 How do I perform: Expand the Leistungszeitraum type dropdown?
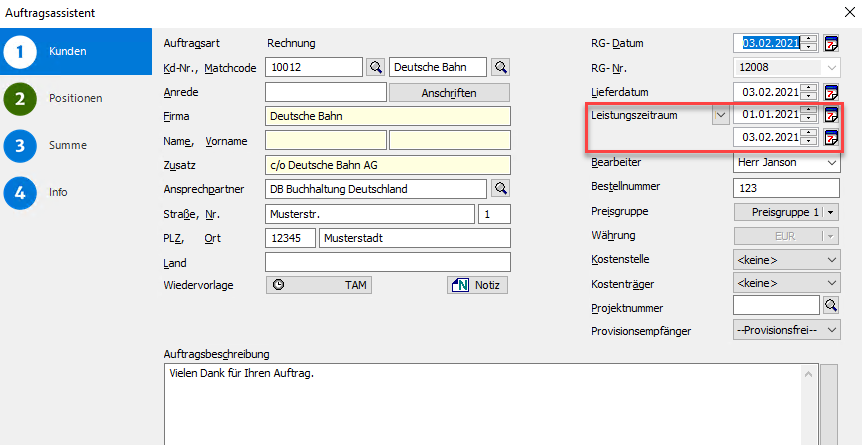click(x=720, y=115)
